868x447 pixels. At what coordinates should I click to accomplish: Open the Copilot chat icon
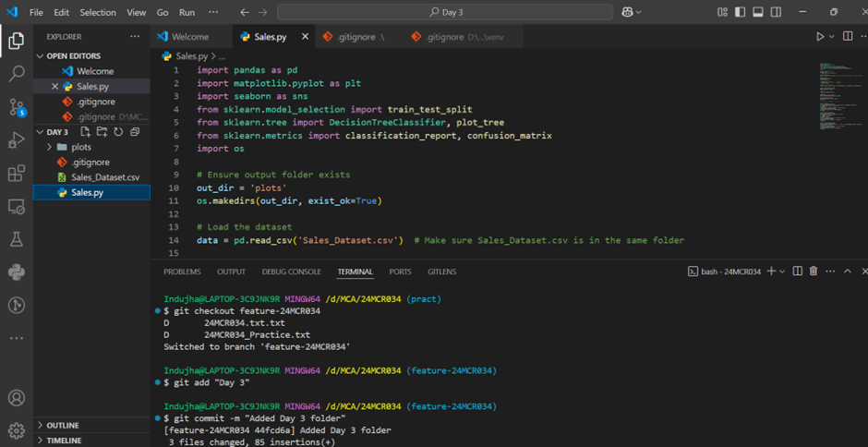627,12
